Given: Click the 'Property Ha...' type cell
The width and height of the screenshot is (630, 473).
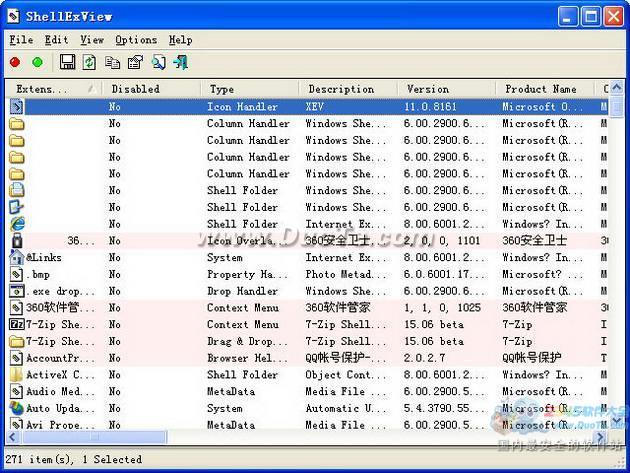Looking at the screenshot, I should [247, 274].
